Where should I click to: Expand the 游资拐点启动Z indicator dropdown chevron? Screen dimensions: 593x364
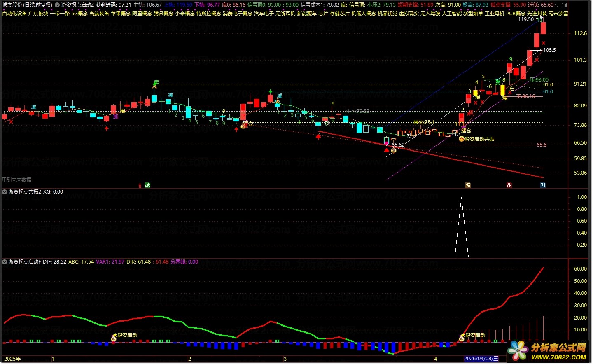pos(58,5)
